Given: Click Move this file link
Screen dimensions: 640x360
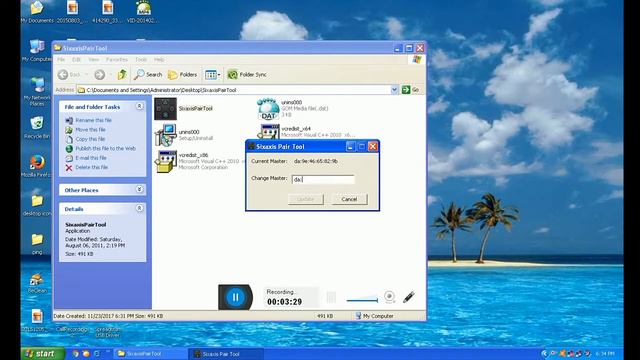Looking at the screenshot, I should click(x=90, y=130).
